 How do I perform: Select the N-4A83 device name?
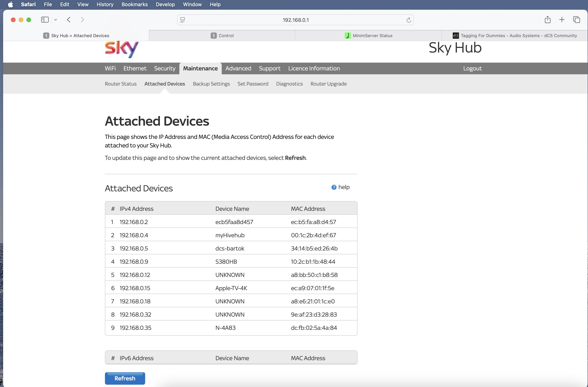(225, 328)
